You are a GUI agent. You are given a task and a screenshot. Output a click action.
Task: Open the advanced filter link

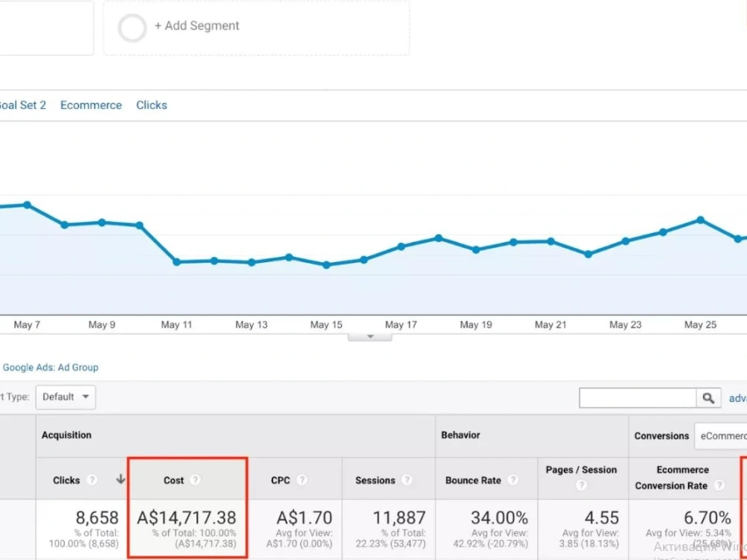click(738, 398)
